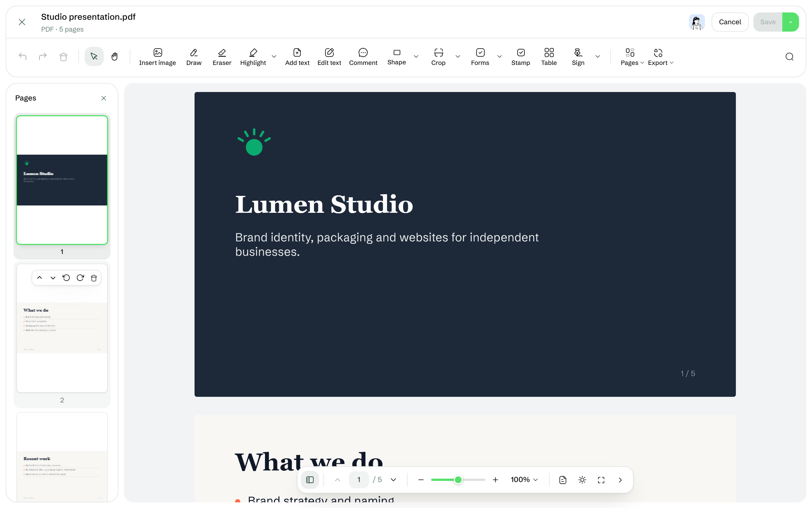Viewport: 812px width, 508px height.
Task: Open the Export menu
Action: pos(660,57)
